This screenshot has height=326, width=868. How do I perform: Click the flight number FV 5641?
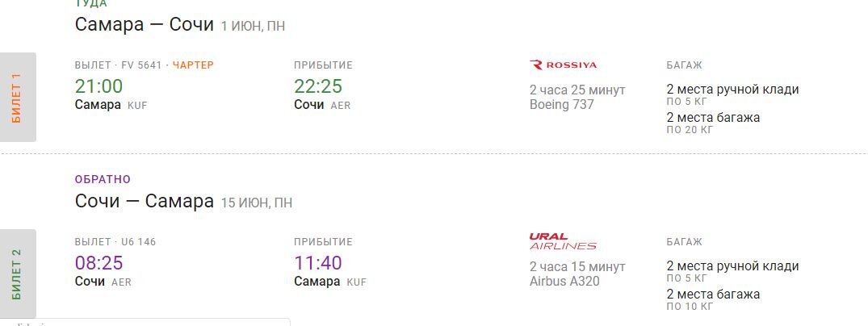pyautogui.click(x=142, y=65)
